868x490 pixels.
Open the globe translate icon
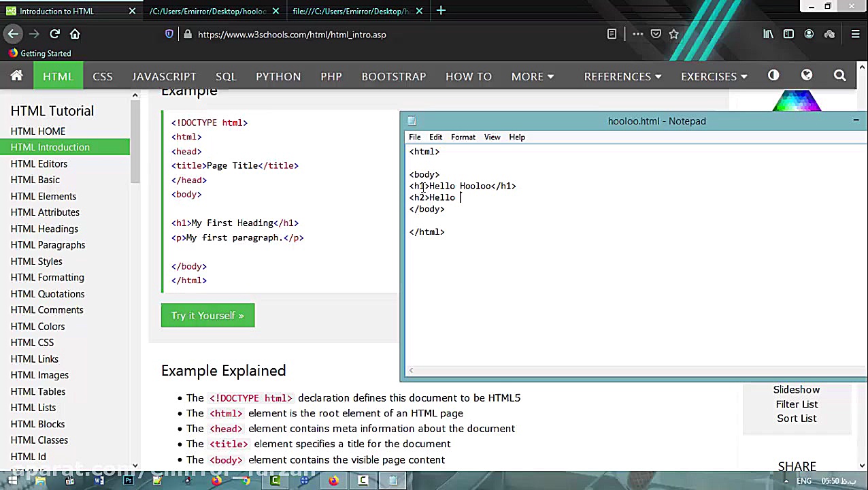(806, 76)
